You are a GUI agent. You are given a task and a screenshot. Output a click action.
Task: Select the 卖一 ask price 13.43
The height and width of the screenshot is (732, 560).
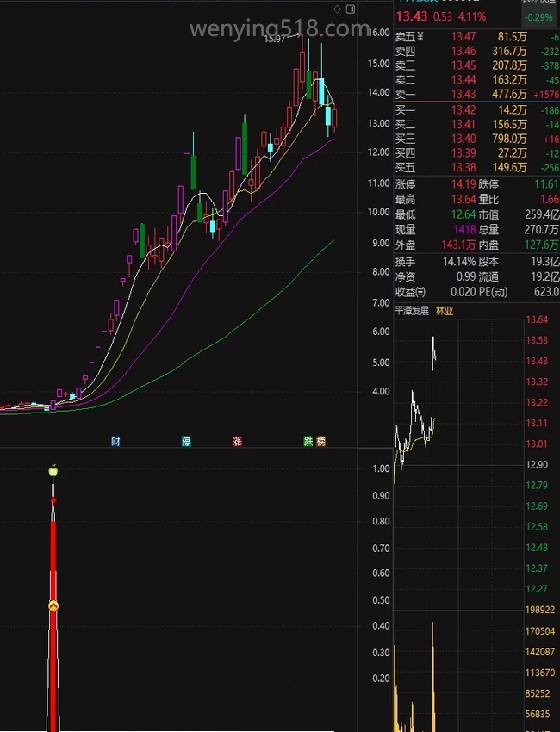464,94
